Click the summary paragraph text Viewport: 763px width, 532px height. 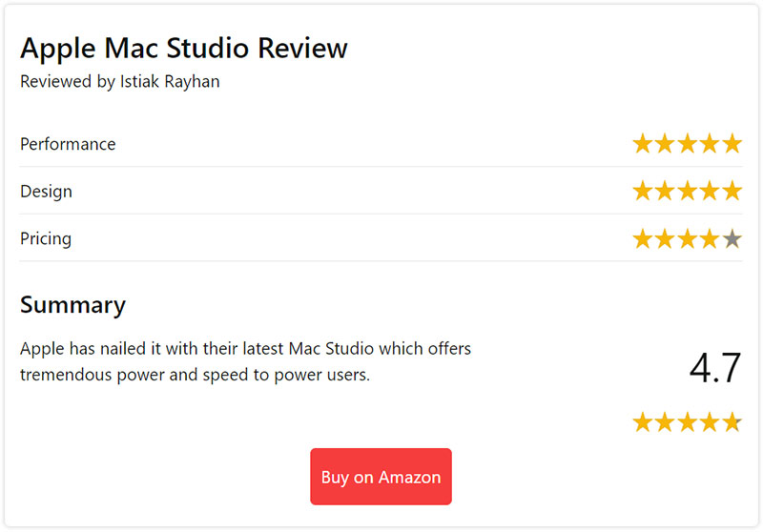coord(246,361)
